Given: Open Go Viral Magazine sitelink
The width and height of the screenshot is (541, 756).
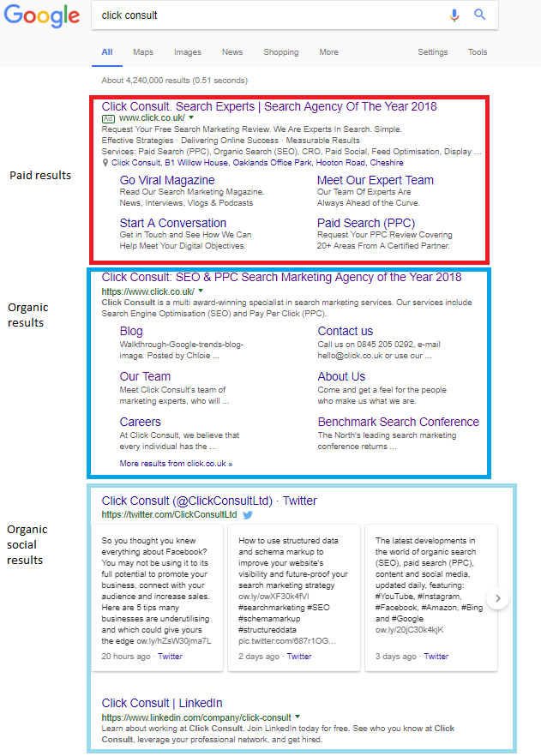Looking at the screenshot, I should [167, 180].
